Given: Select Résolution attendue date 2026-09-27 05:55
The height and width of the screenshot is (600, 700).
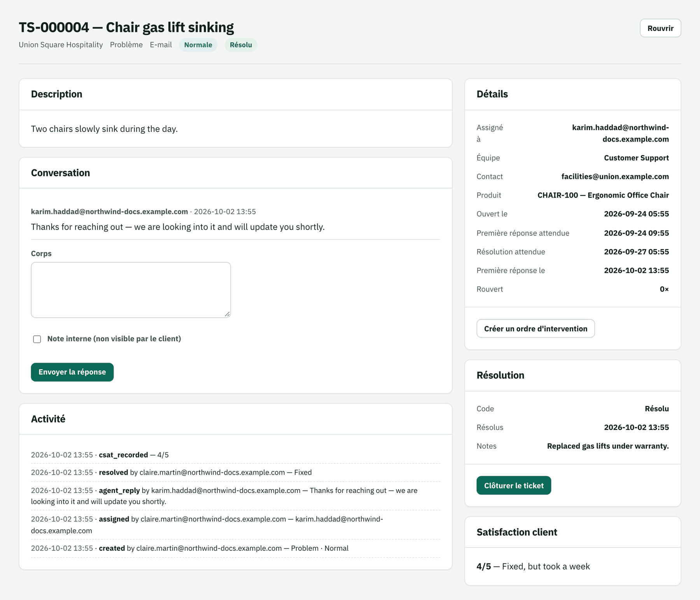Looking at the screenshot, I should pos(636,252).
